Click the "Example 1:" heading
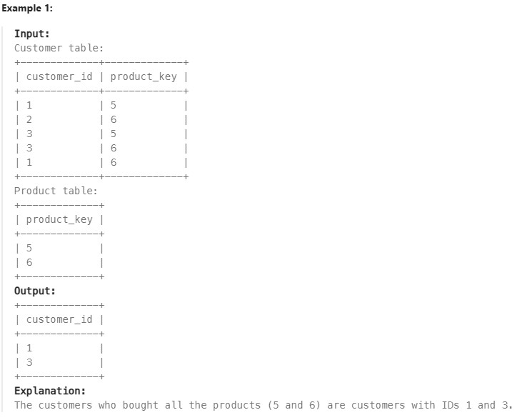The height and width of the screenshot is (420, 527). 26,8
